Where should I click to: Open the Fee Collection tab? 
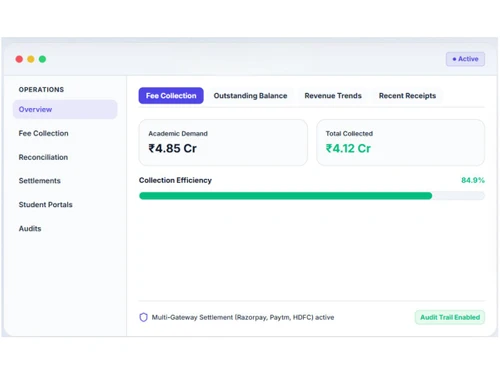pyautogui.click(x=171, y=96)
